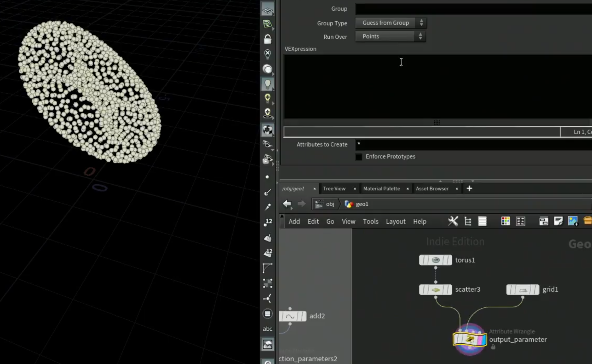Viewport: 592px width, 364px height.
Task: Open the Run Over dropdown
Action: [x=390, y=36]
